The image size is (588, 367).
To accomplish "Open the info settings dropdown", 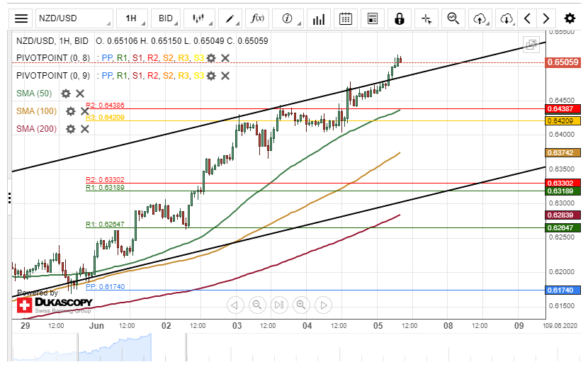I will pos(287,18).
